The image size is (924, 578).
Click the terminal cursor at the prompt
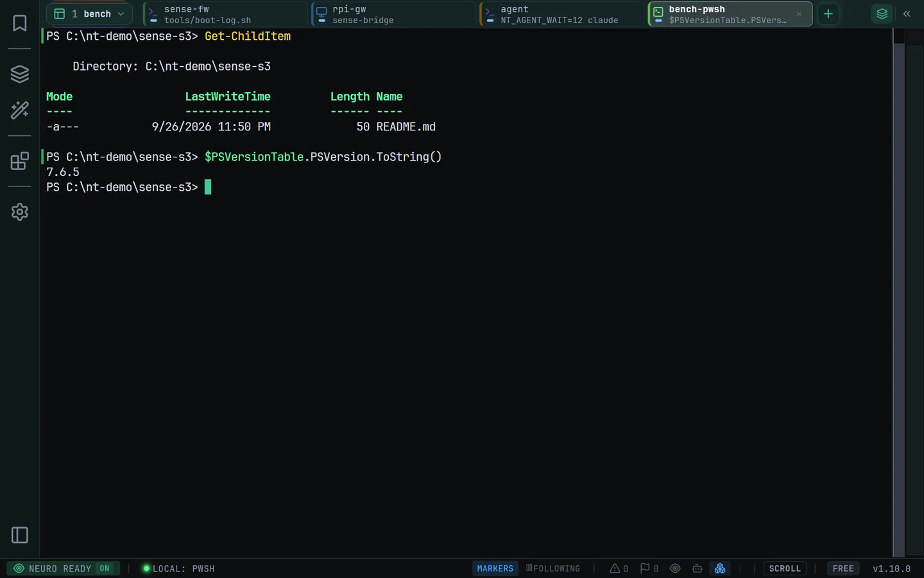pyautogui.click(x=208, y=187)
